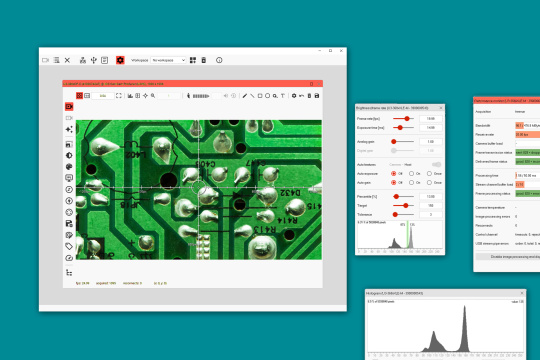This screenshot has height=360, width=540.
Task: Click the Percentile value field
Action: (x=430, y=196)
